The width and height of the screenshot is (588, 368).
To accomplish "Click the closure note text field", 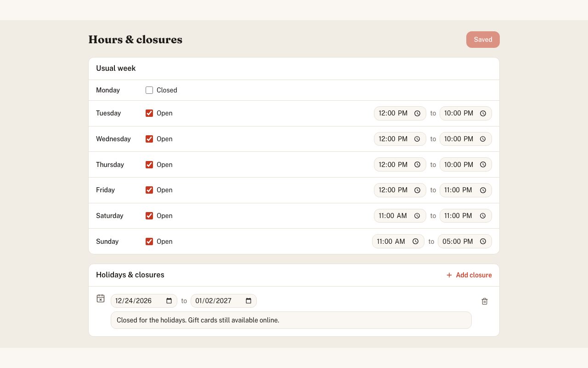I will pyautogui.click(x=291, y=320).
